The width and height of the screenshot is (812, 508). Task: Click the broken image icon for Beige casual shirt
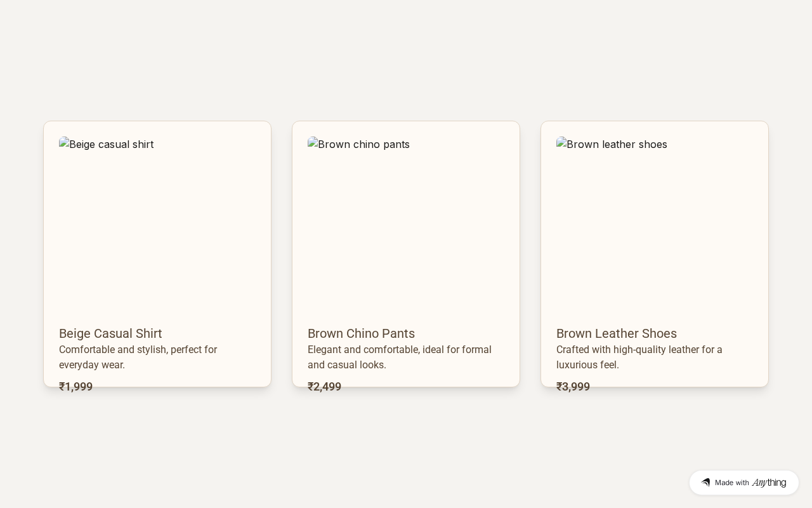[64, 144]
